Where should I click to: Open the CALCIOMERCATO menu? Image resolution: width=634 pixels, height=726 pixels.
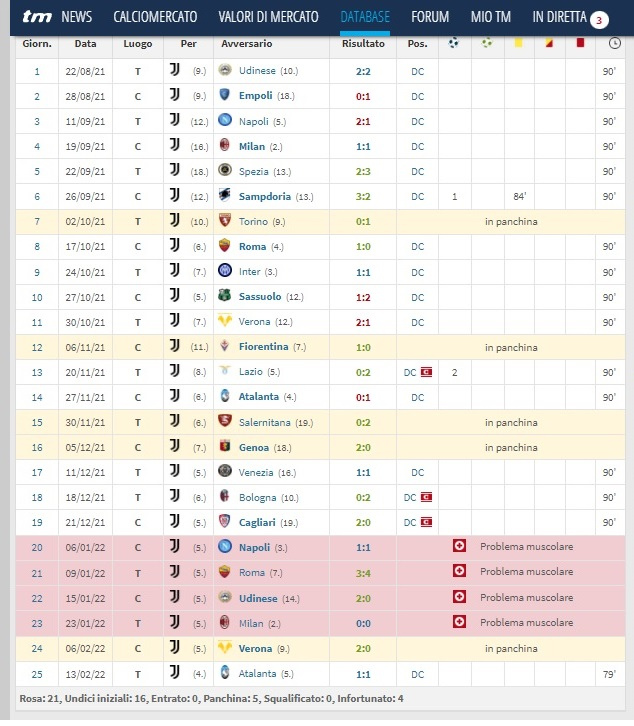coord(155,17)
